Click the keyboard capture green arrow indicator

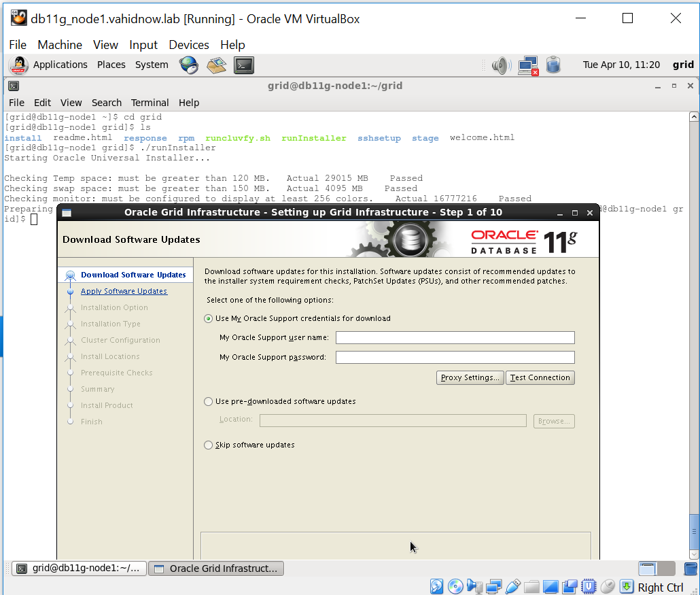pyautogui.click(x=627, y=586)
